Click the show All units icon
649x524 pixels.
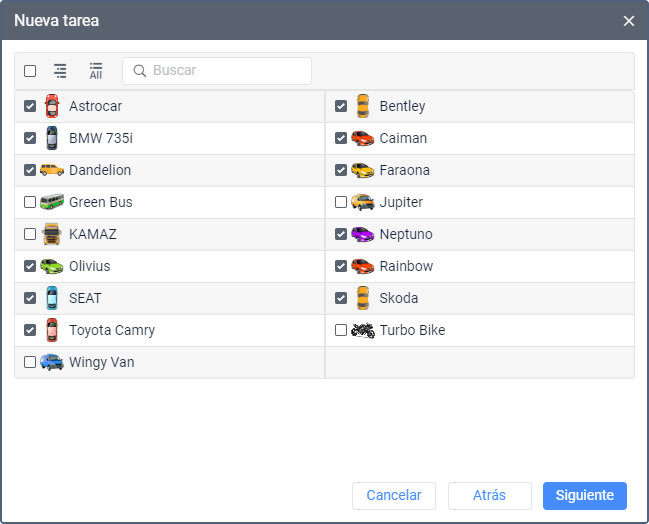96,71
